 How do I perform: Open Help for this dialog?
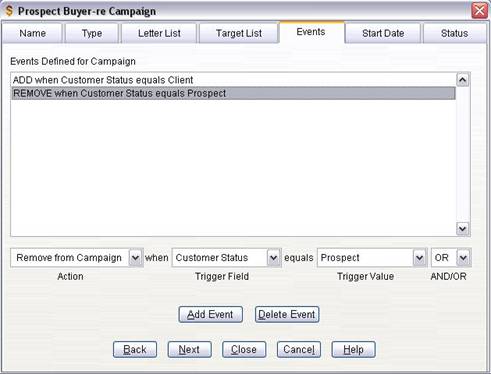coord(353,349)
